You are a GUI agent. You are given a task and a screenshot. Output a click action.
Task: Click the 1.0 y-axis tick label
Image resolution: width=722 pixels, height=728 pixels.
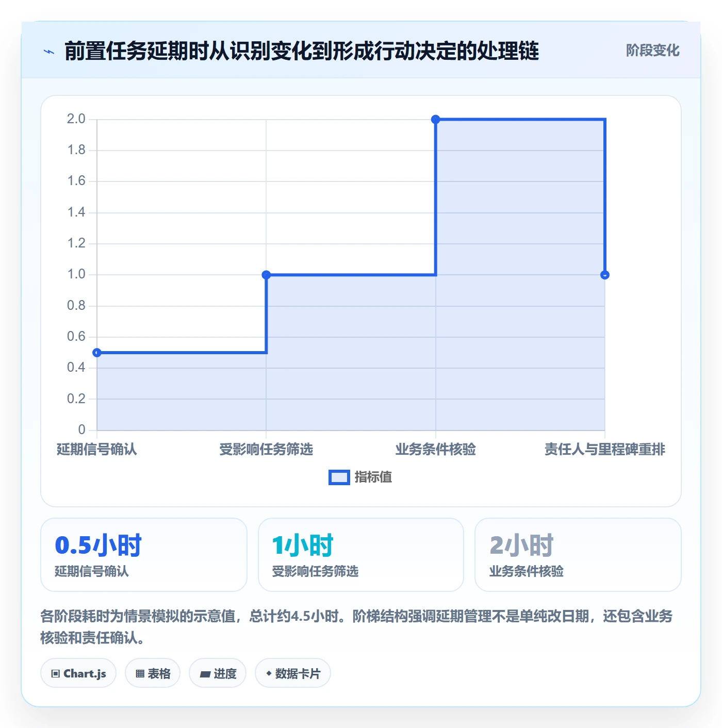tap(76, 274)
